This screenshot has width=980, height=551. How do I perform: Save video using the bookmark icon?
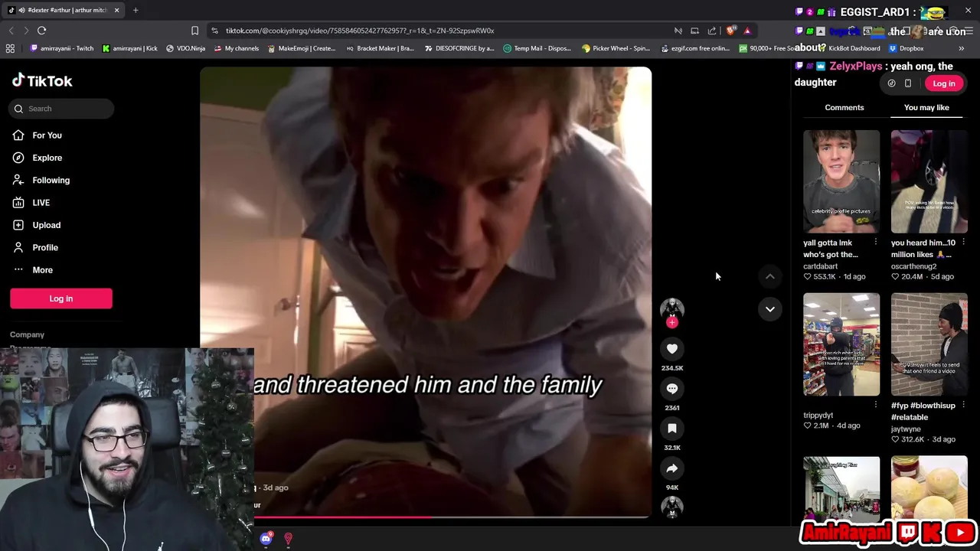pyautogui.click(x=672, y=429)
